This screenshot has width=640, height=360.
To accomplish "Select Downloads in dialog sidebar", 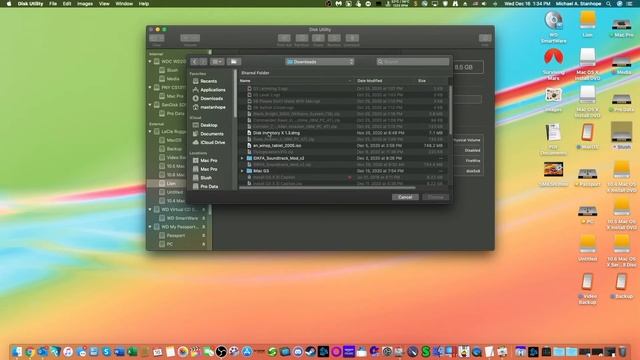I will click(211, 98).
